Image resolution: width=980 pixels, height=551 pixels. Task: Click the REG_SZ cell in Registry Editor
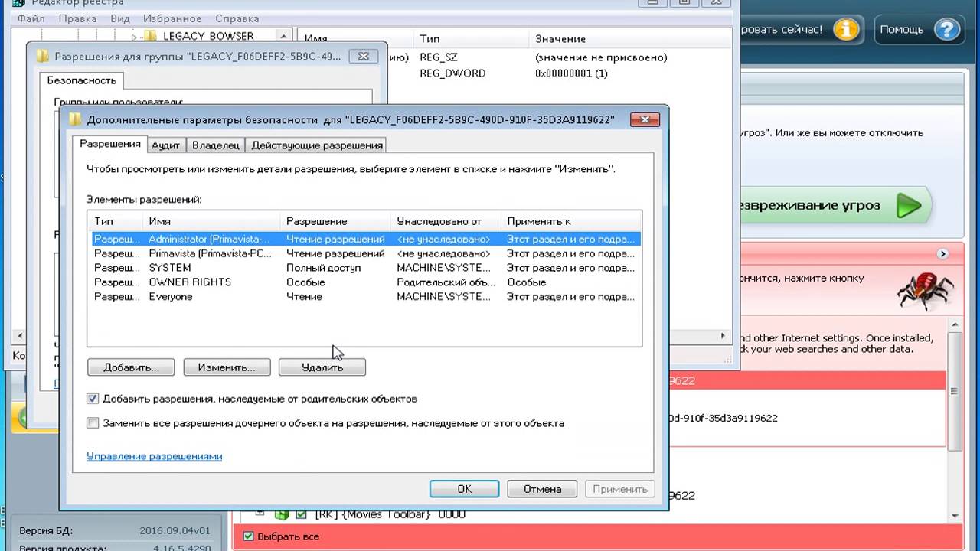click(x=439, y=57)
